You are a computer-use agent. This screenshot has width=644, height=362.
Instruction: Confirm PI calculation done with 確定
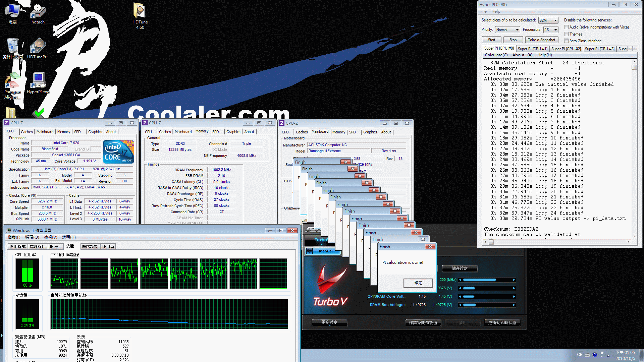pyautogui.click(x=418, y=283)
